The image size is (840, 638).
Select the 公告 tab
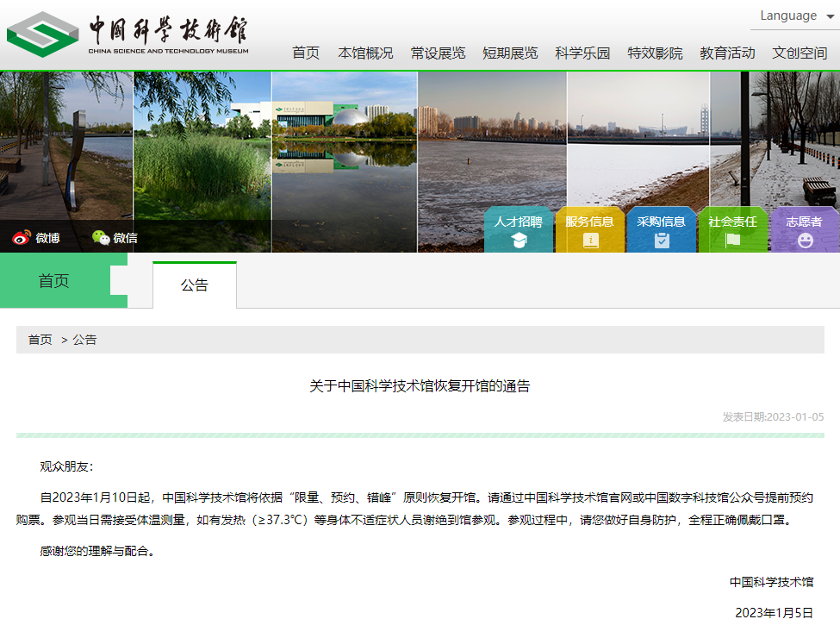(x=195, y=285)
